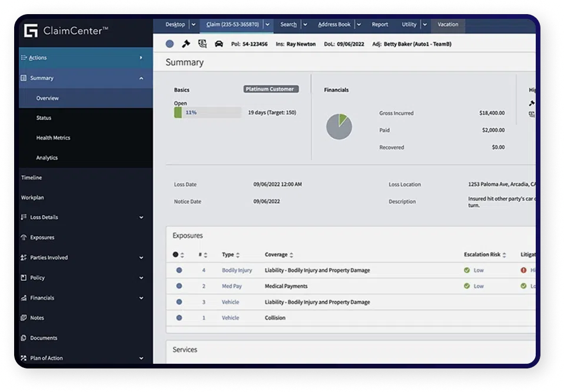Open the Utility tab
This screenshot has height=392, width=564.
409,25
